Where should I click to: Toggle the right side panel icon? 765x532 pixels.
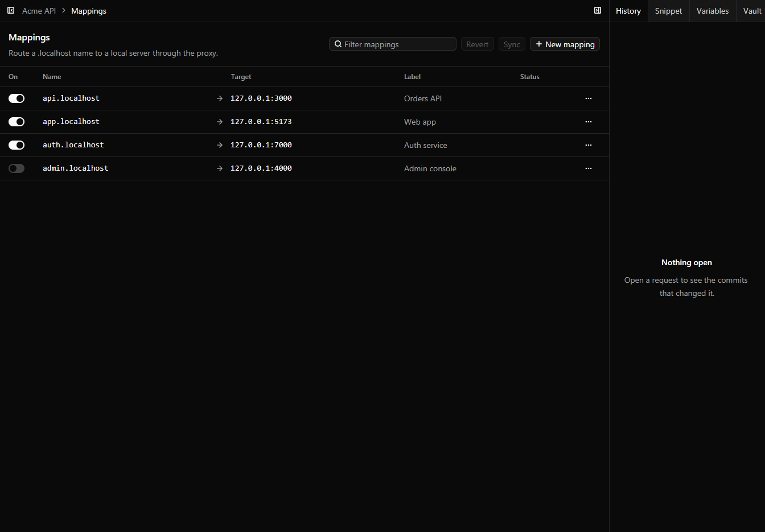click(598, 11)
